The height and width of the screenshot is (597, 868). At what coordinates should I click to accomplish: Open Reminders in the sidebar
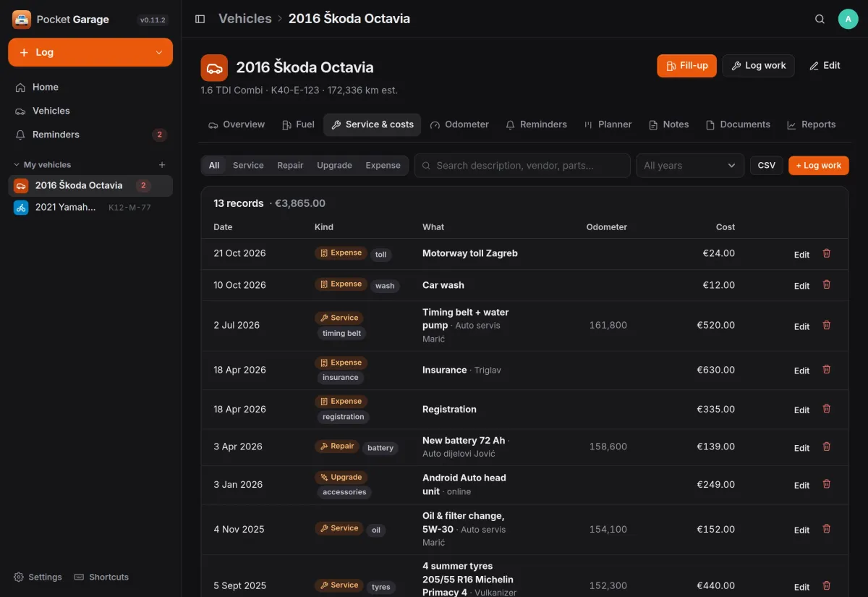(x=90, y=135)
